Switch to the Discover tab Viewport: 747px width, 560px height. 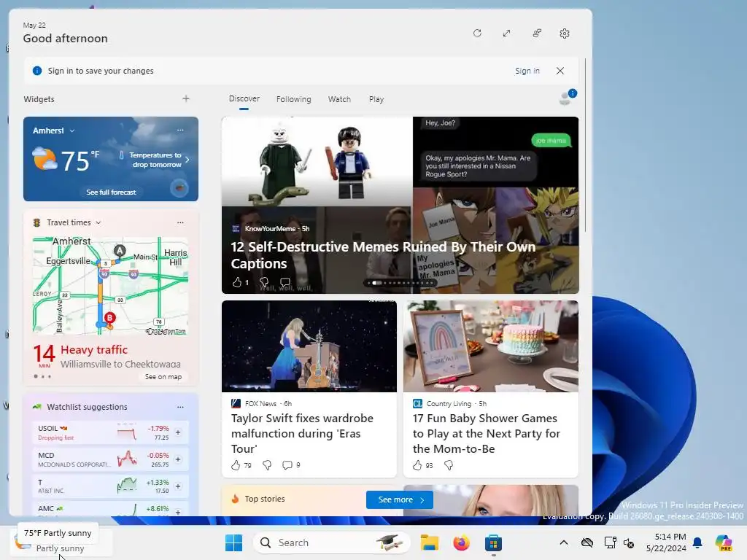244,99
